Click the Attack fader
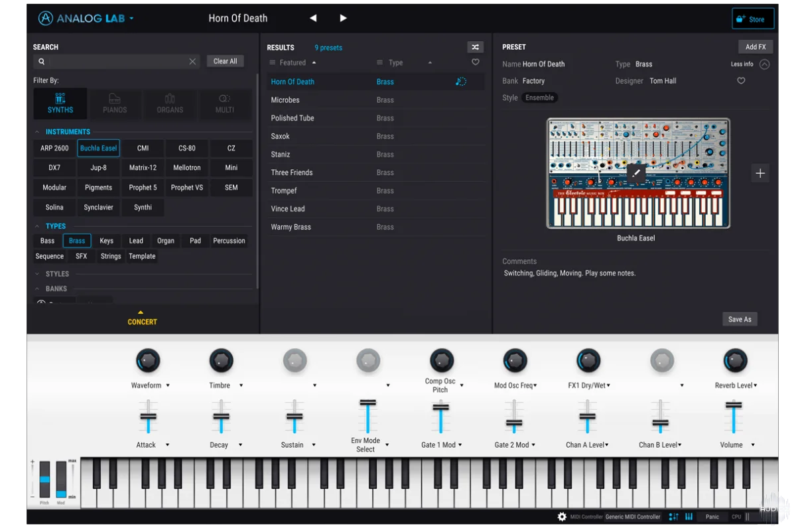Viewport: 796px width, 532px height. 148,417
